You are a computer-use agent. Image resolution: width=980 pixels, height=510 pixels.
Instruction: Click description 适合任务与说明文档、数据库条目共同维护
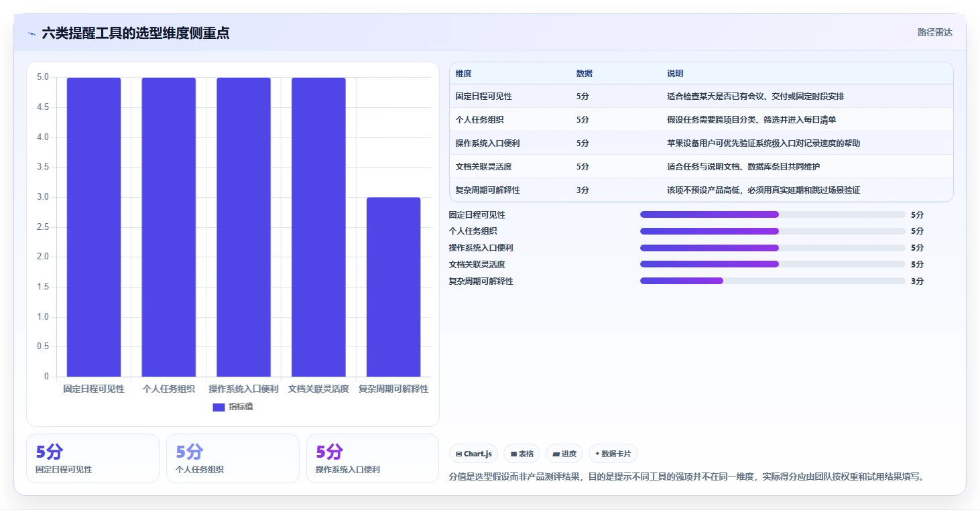click(x=743, y=167)
